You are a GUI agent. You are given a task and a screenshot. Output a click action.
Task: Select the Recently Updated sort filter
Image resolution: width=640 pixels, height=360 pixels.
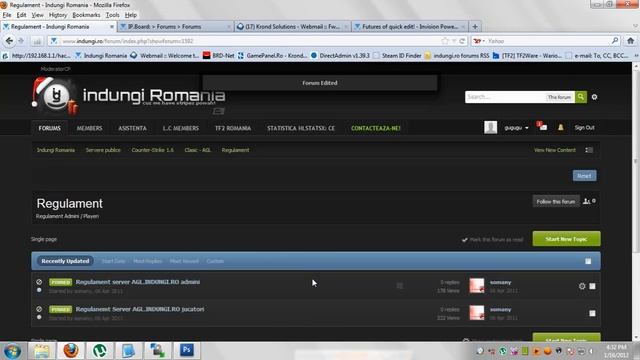[65, 261]
